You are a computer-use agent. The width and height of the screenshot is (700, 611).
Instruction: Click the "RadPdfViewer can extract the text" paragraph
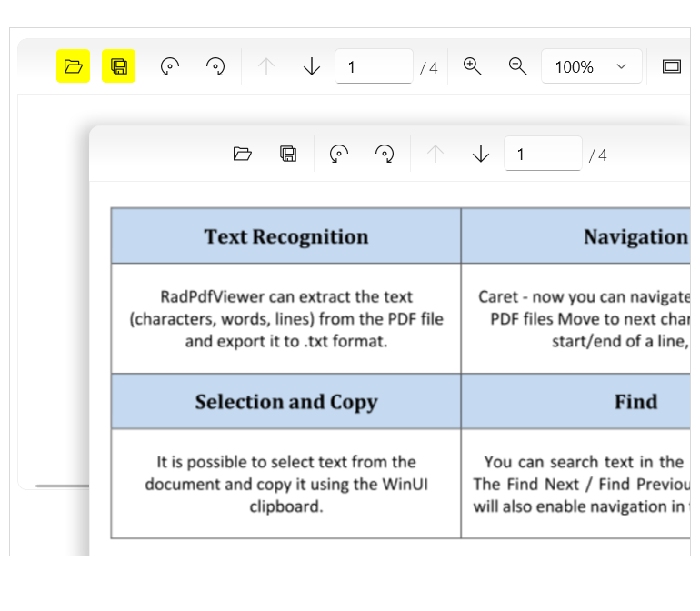[286, 319]
